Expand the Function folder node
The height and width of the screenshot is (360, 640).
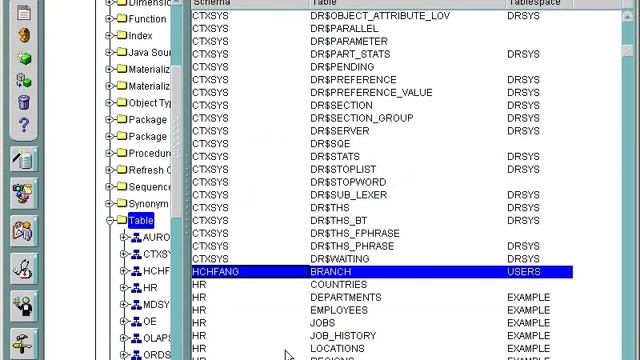pyautogui.click(x=109, y=19)
